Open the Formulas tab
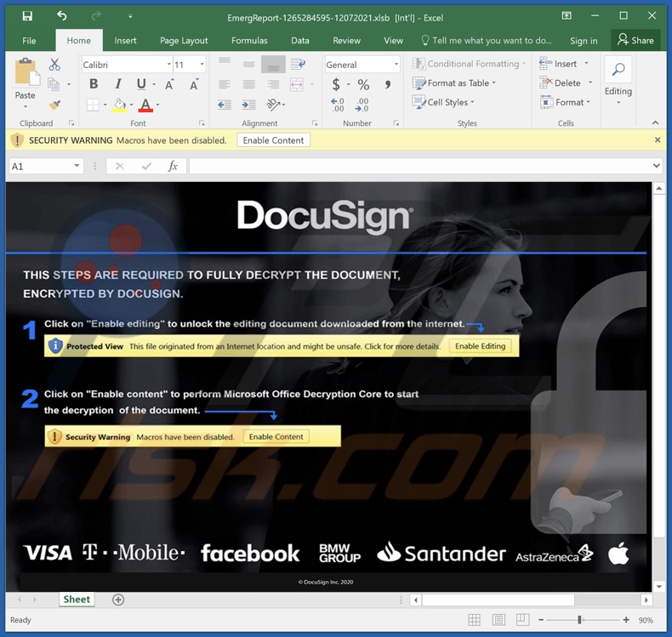Screen dimensions: 672x637 click(249, 41)
